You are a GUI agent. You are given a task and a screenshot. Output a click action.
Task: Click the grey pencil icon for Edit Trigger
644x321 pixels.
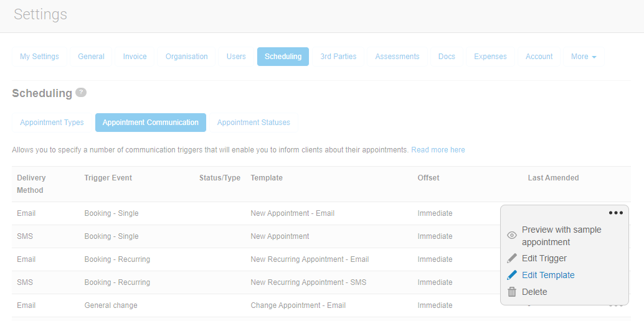[512, 258]
